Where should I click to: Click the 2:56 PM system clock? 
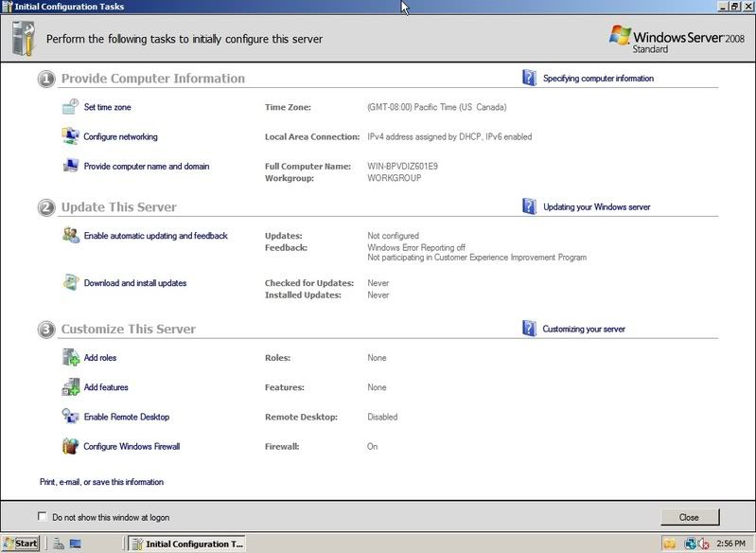click(731, 544)
